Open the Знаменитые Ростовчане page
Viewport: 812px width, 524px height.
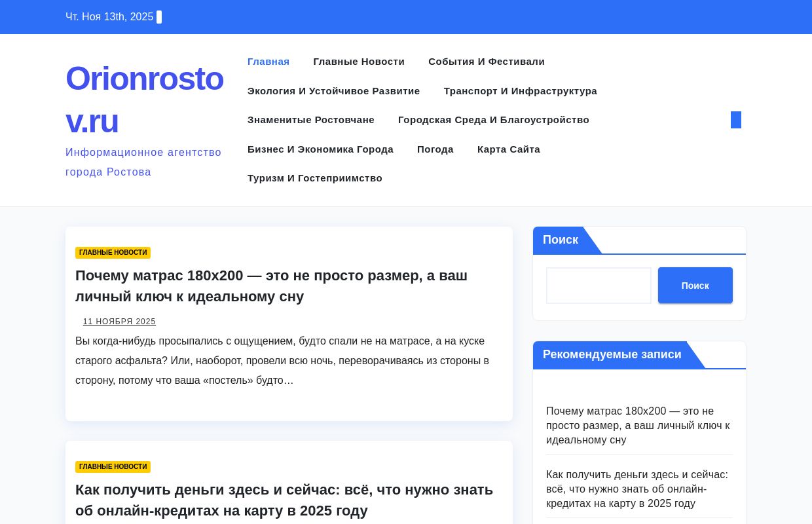(311, 120)
